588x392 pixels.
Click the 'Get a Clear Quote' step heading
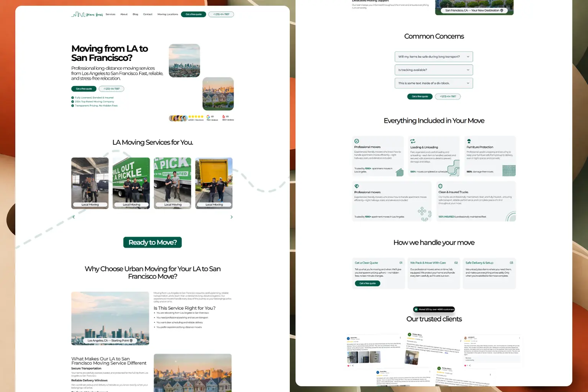366,263
